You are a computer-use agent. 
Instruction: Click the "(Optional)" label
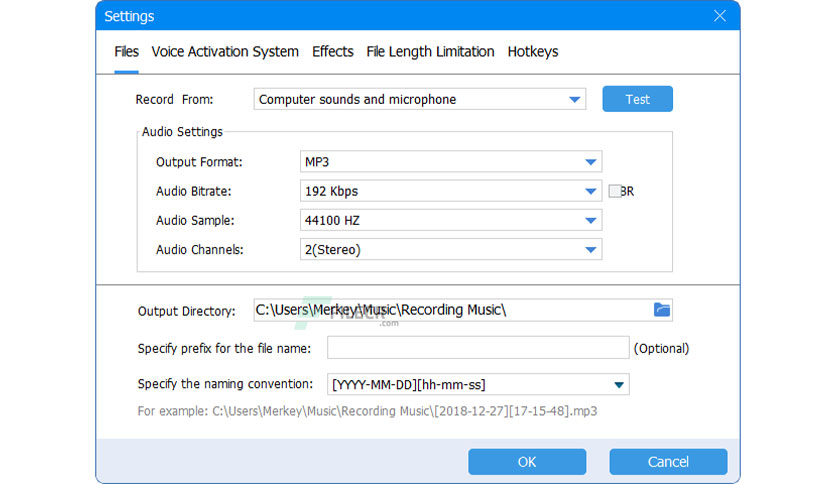[x=661, y=349]
